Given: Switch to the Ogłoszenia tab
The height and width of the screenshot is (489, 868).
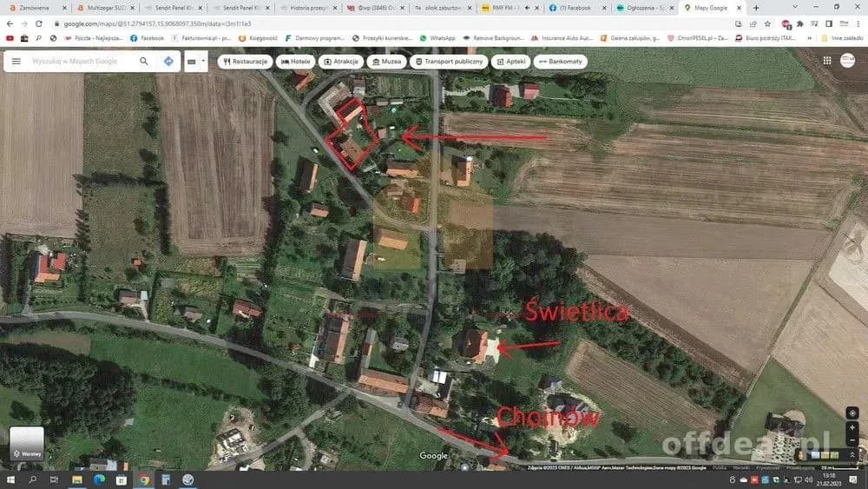Looking at the screenshot, I should 644,8.
